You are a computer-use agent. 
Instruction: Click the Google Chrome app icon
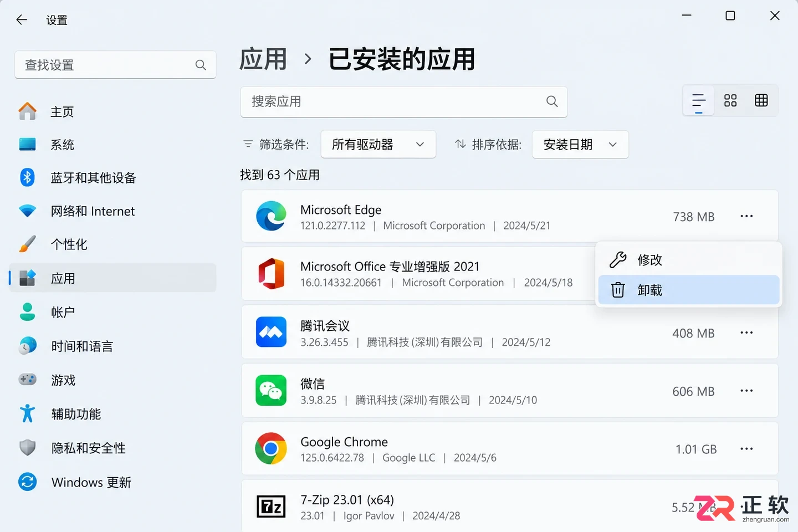point(271,448)
